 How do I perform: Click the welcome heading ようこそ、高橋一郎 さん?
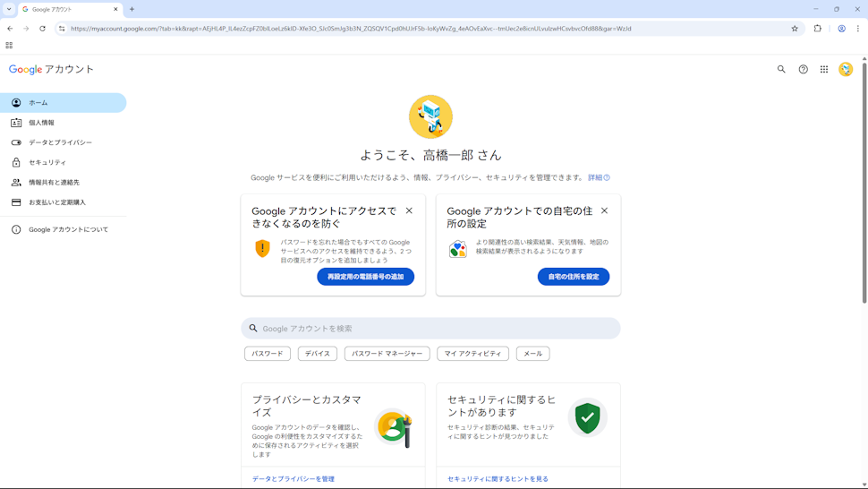click(430, 156)
